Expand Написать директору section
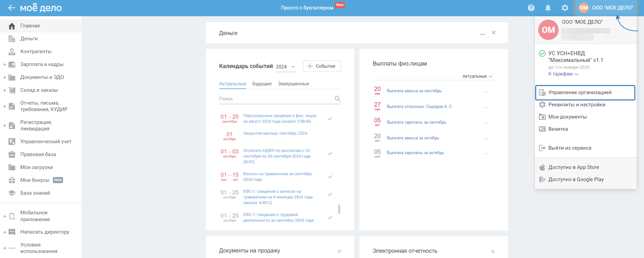The image size is (644, 258). coord(5,232)
